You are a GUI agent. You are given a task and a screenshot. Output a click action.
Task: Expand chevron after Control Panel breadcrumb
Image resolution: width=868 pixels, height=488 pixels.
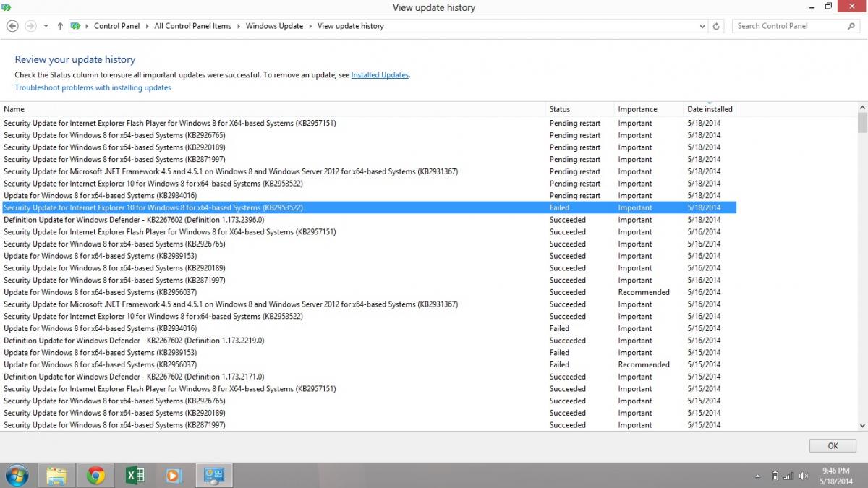pos(147,26)
